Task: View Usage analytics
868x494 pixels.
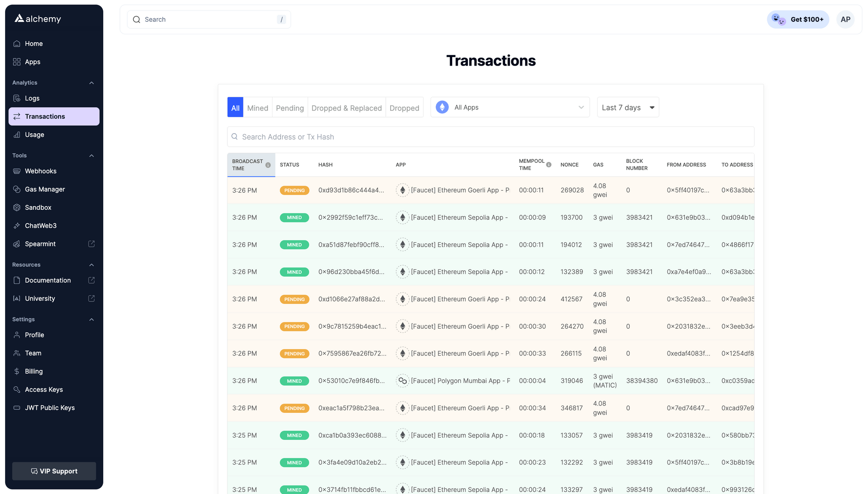Action: coord(34,135)
